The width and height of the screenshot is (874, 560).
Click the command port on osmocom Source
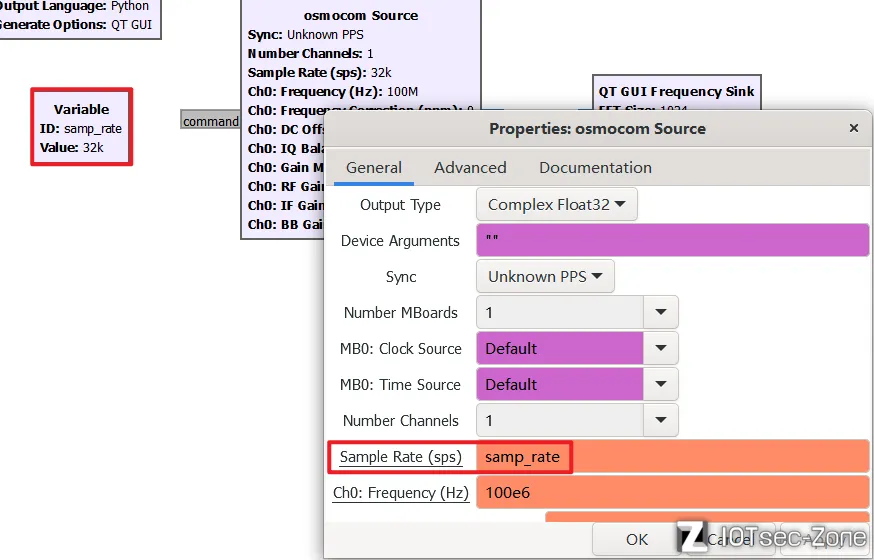[210, 121]
